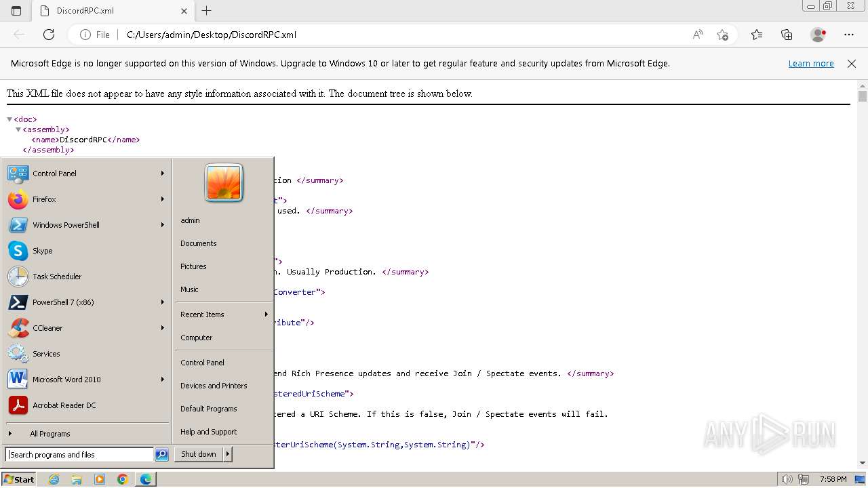Go back in Edge browser

point(19,35)
